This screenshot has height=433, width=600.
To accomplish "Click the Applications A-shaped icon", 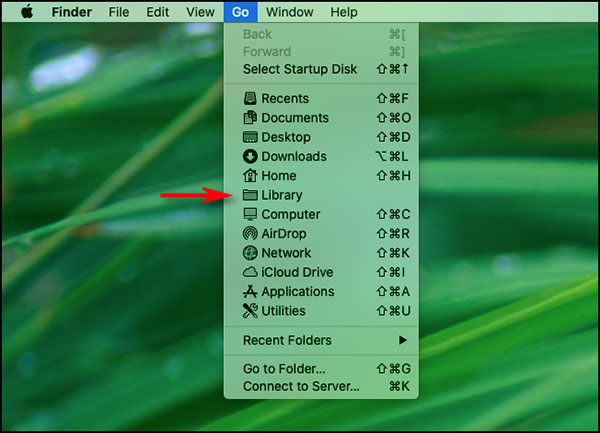I will (x=250, y=291).
